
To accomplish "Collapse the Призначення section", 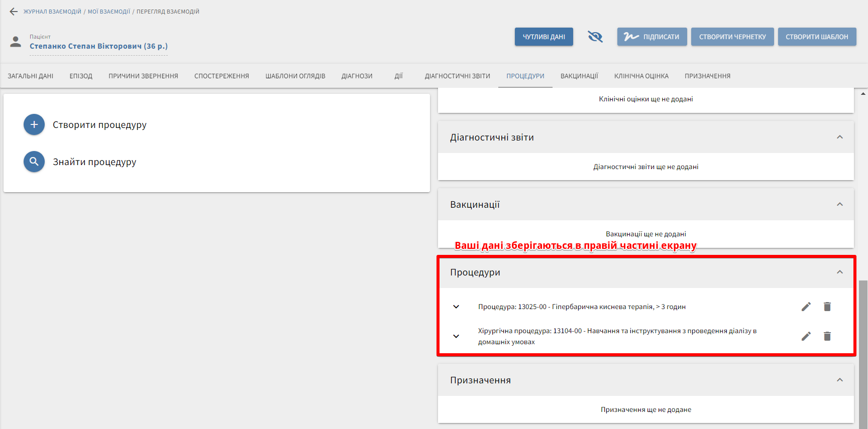I will pos(839,380).
